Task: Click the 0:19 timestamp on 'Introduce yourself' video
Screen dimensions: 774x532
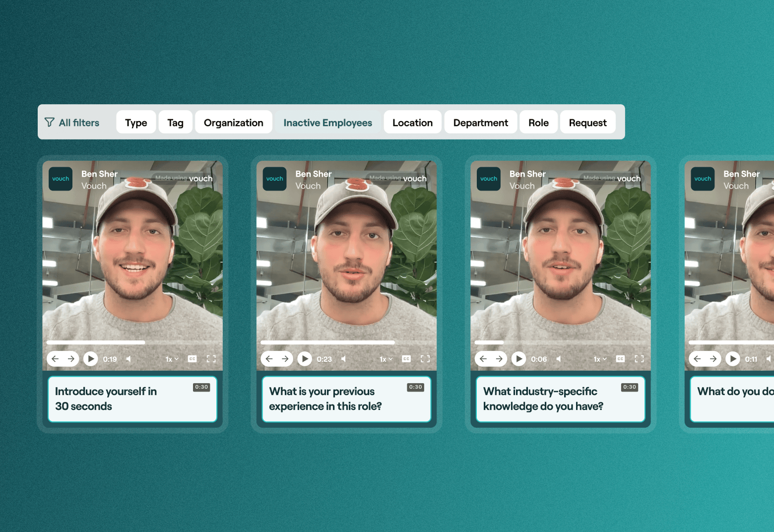Action: point(110,359)
